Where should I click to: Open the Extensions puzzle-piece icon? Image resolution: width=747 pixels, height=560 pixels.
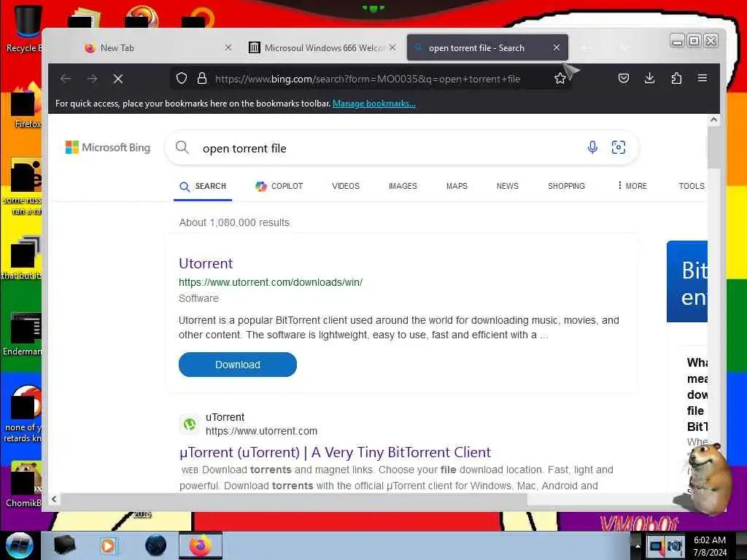point(676,78)
